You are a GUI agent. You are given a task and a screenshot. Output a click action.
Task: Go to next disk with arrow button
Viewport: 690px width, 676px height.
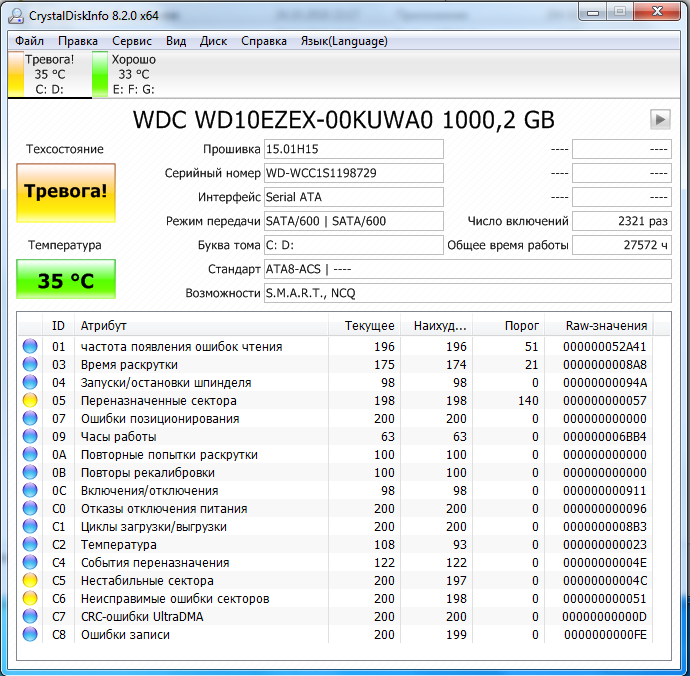[660, 119]
